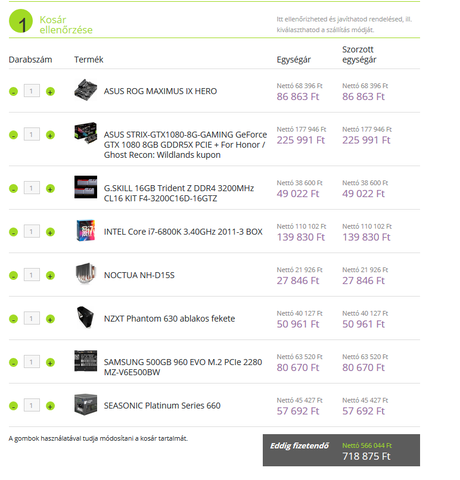This screenshot has height=480, width=460.
Task: Increase quantity of NOCTUA NH-D15S
Action: 50,276
